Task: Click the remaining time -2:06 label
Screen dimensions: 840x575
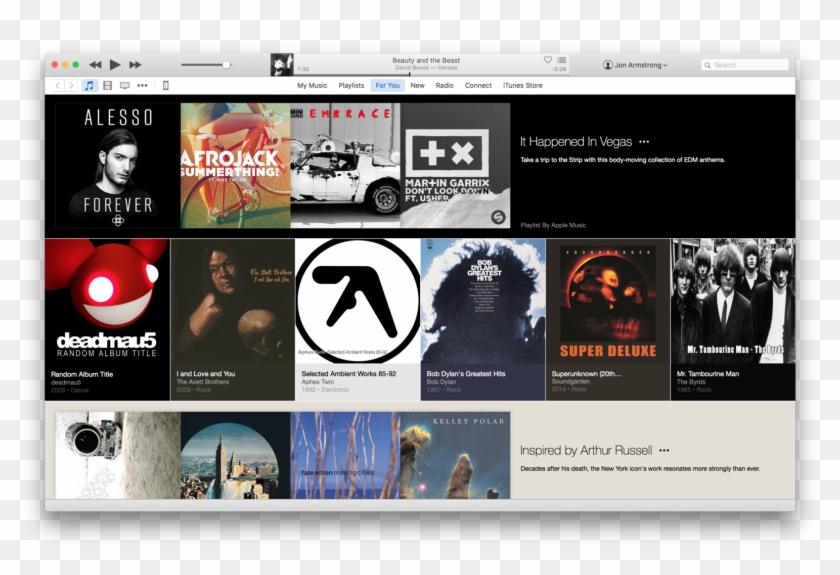Action: tap(559, 69)
